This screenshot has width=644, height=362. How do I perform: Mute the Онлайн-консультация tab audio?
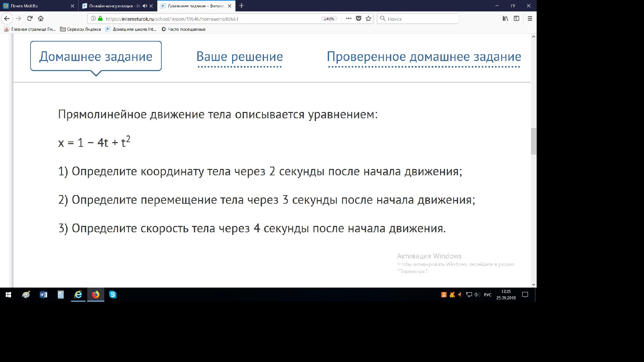145,6
